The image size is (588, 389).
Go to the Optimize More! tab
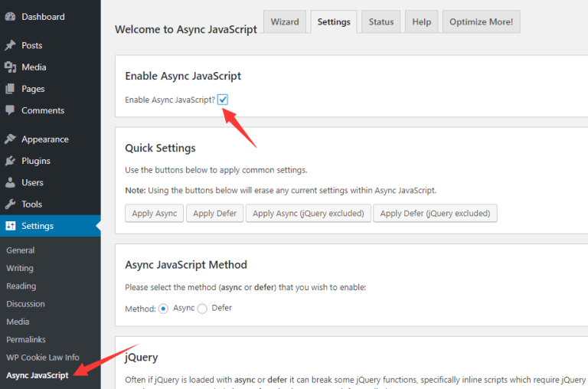point(481,21)
